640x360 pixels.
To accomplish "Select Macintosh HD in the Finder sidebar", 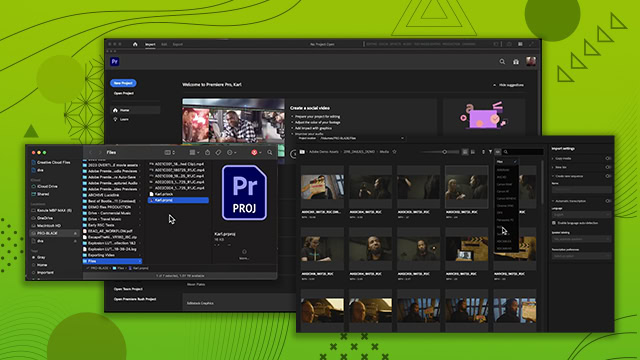I will coord(46,225).
